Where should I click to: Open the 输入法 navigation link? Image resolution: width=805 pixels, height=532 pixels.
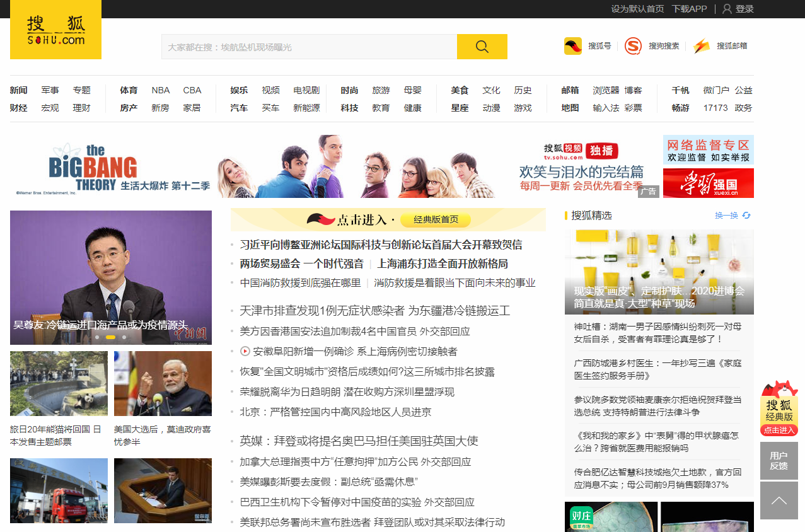606,108
